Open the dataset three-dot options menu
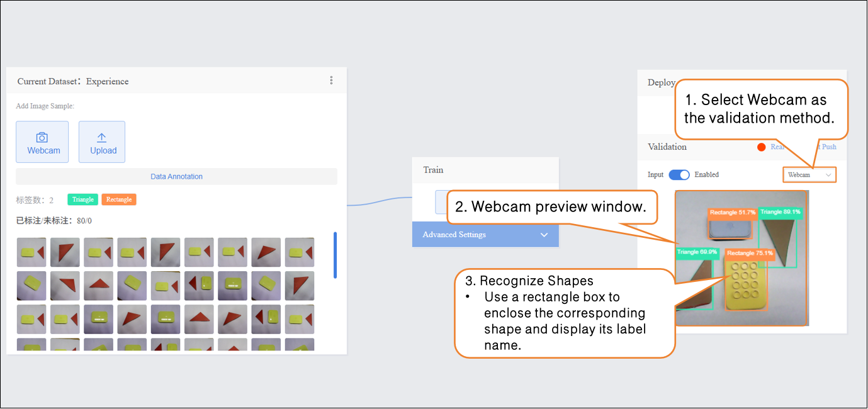Screen dimensions: 868x409 coord(331,81)
